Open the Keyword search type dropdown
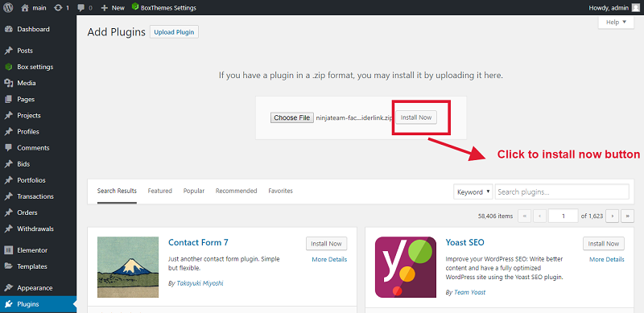The width and height of the screenshot is (644, 313). tap(473, 192)
